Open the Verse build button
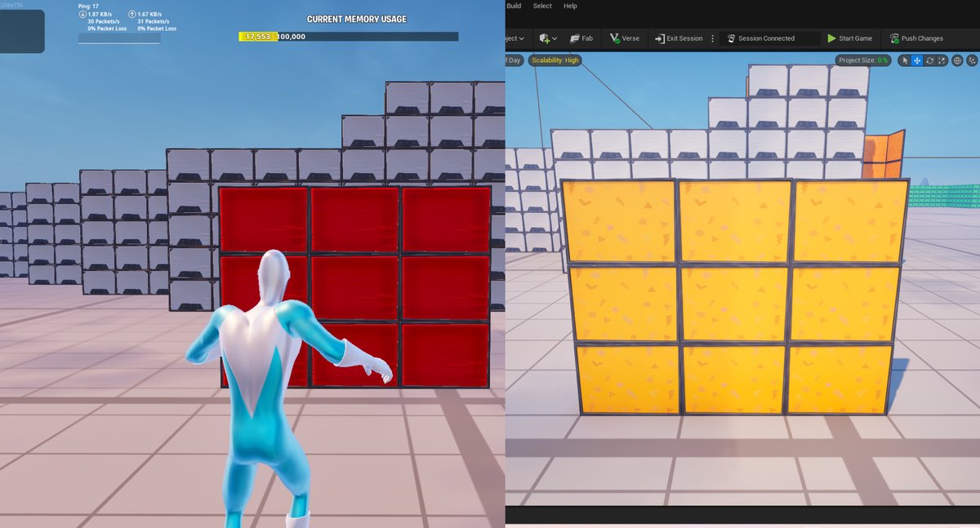The width and height of the screenshot is (980, 528). point(626,38)
